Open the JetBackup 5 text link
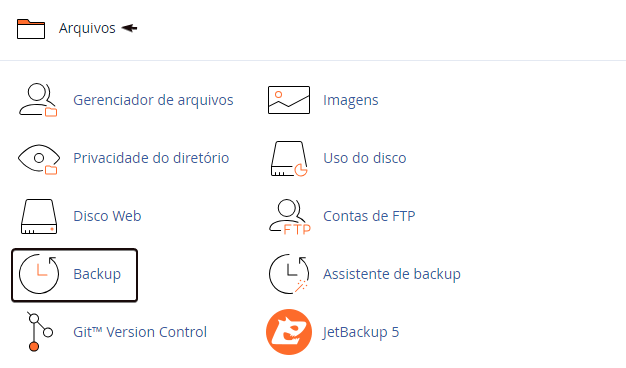Image resolution: width=626 pixels, height=368 pixels. (x=361, y=332)
